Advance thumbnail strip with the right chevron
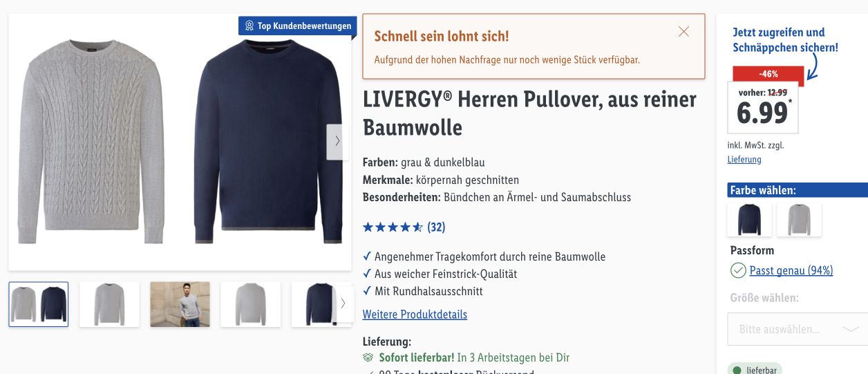Screen dimensions: 868x374 pyautogui.click(x=343, y=303)
